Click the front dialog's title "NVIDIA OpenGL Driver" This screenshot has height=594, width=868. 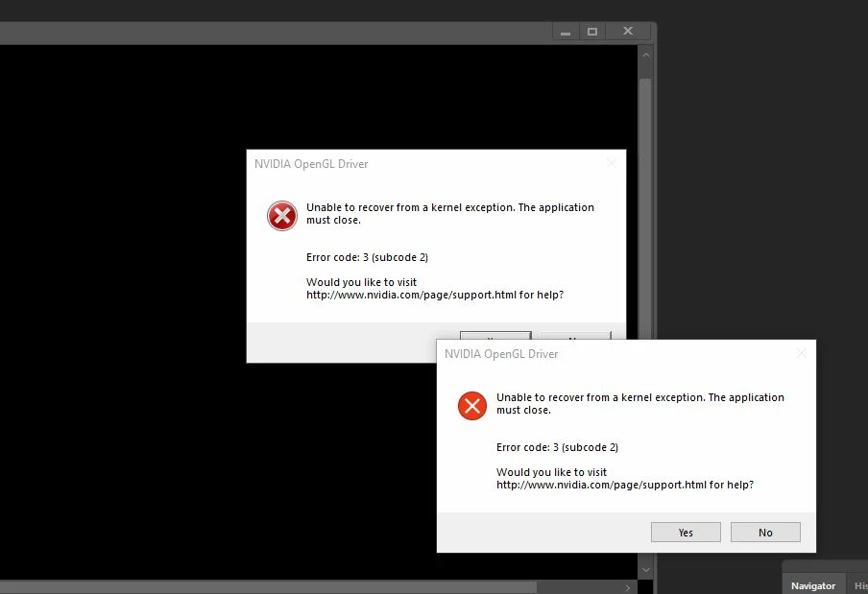[x=501, y=354]
